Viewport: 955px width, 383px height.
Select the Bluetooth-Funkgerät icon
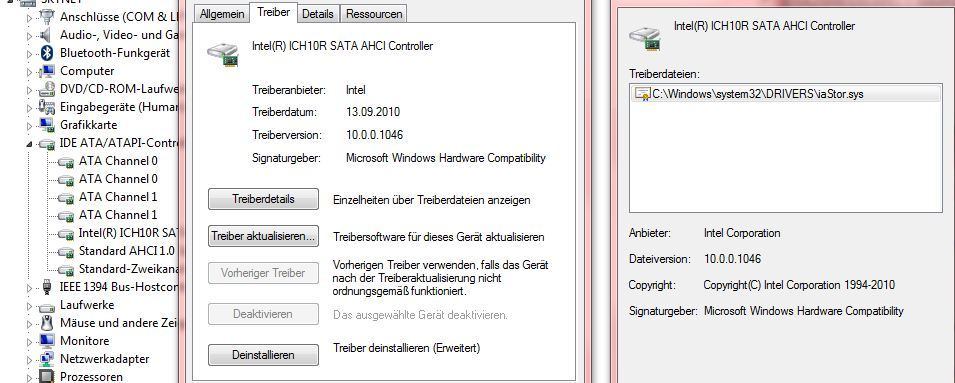tap(46, 53)
